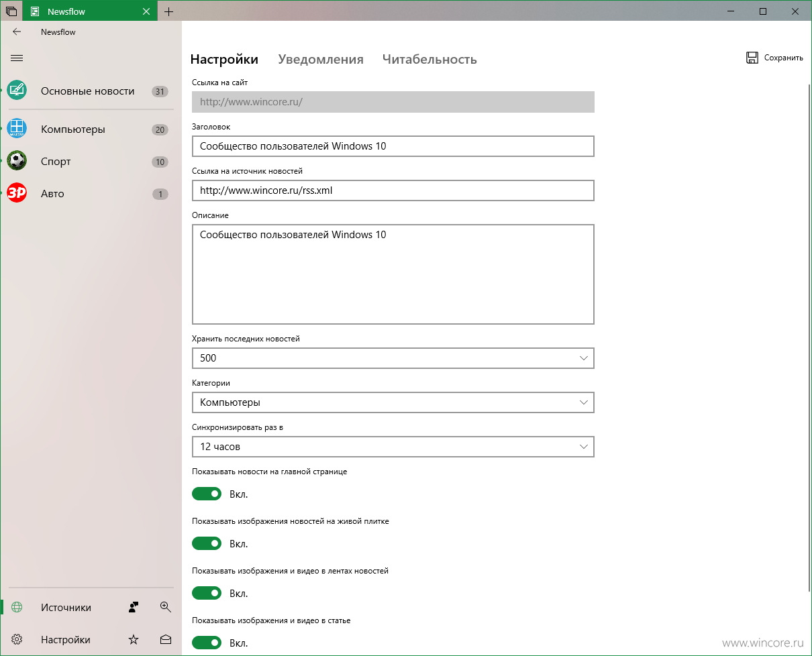Viewport: 812px width, 656px height.
Task: Click the back arrow in Newsflow header
Action: point(17,32)
